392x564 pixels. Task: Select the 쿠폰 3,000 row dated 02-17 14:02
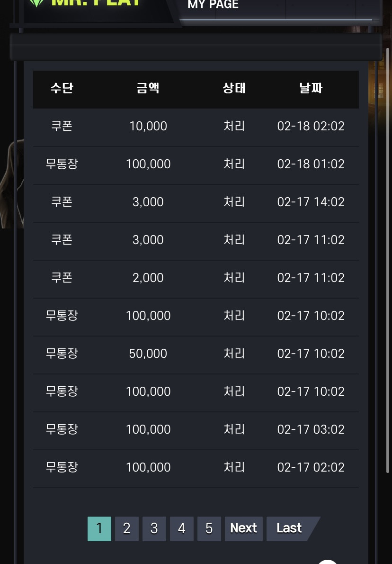[196, 202]
